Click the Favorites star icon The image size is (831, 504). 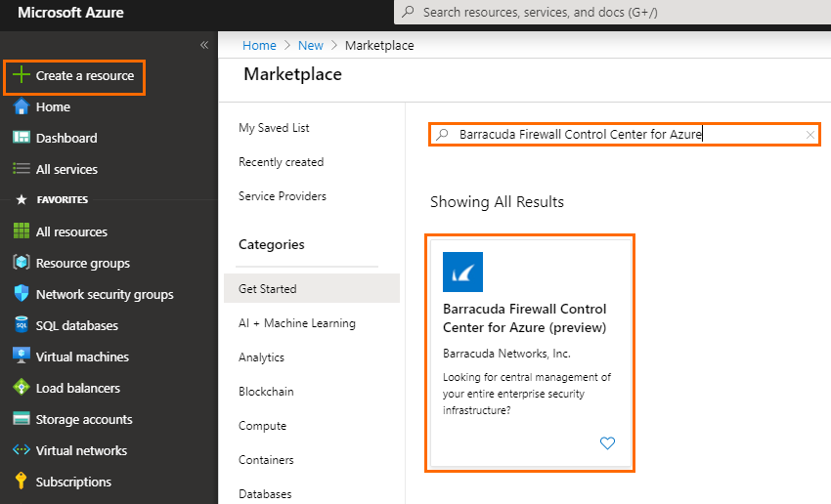click(x=22, y=199)
